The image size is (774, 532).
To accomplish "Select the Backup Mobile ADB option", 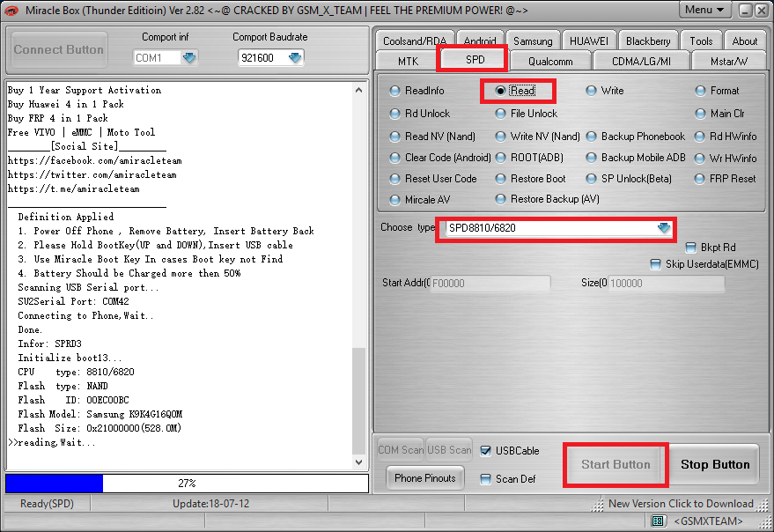I will tap(636, 158).
